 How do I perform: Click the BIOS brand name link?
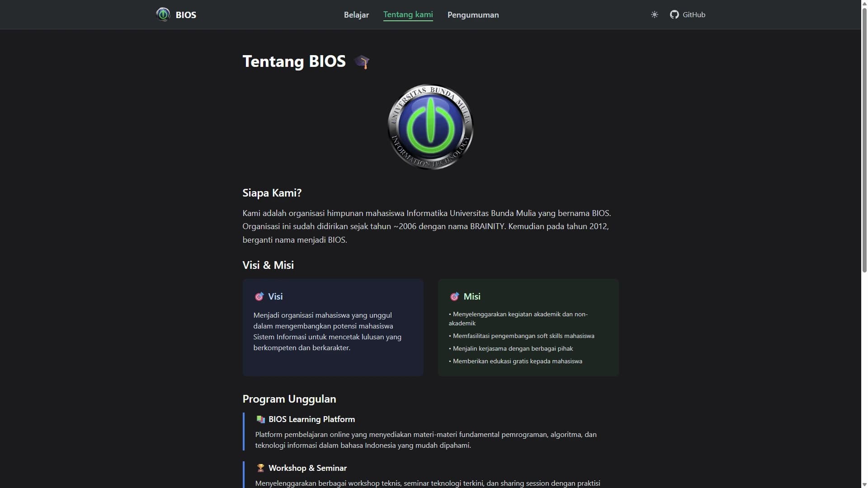pos(186,15)
